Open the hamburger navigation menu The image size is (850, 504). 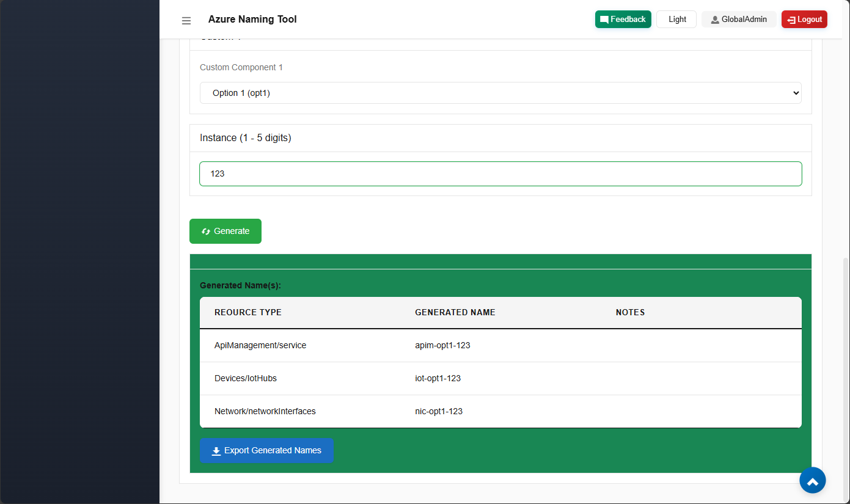tap(186, 20)
